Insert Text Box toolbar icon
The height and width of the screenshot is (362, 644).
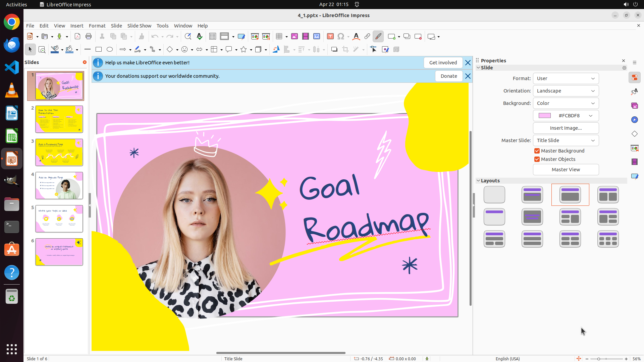[330, 37]
